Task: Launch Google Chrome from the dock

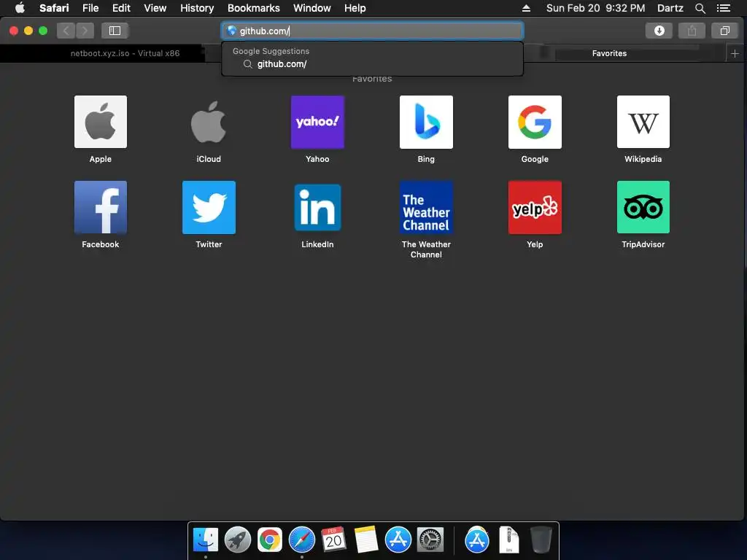Action: coord(270,540)
